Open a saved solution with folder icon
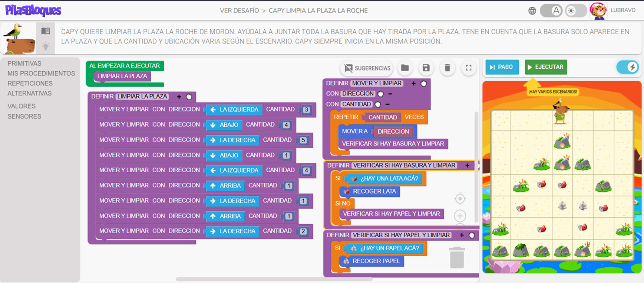644x283 pixels. pos(405,68)
